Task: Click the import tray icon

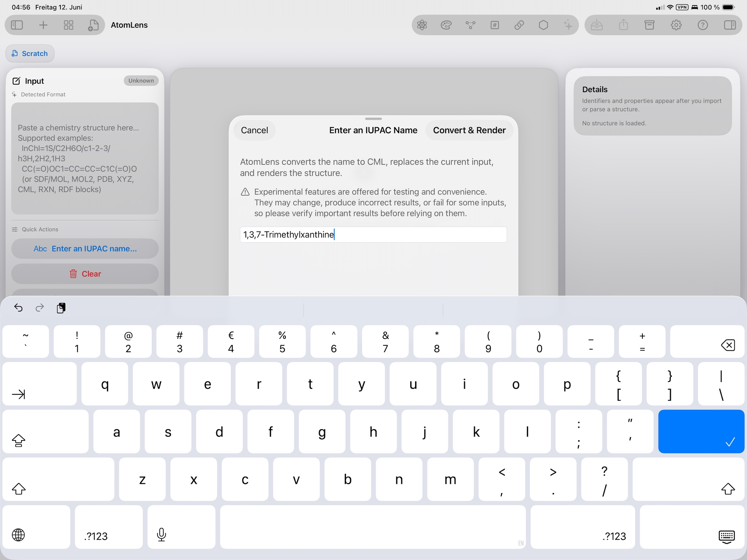Action: (597, 25)
